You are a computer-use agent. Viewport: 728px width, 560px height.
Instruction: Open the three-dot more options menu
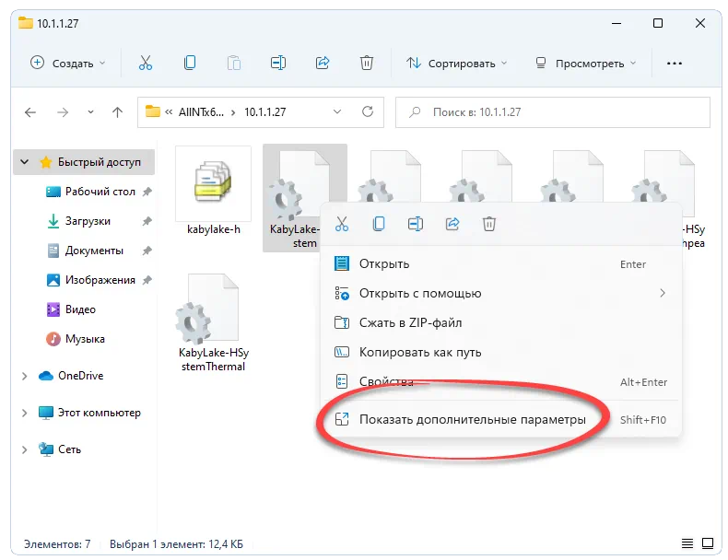coord(675,64)
